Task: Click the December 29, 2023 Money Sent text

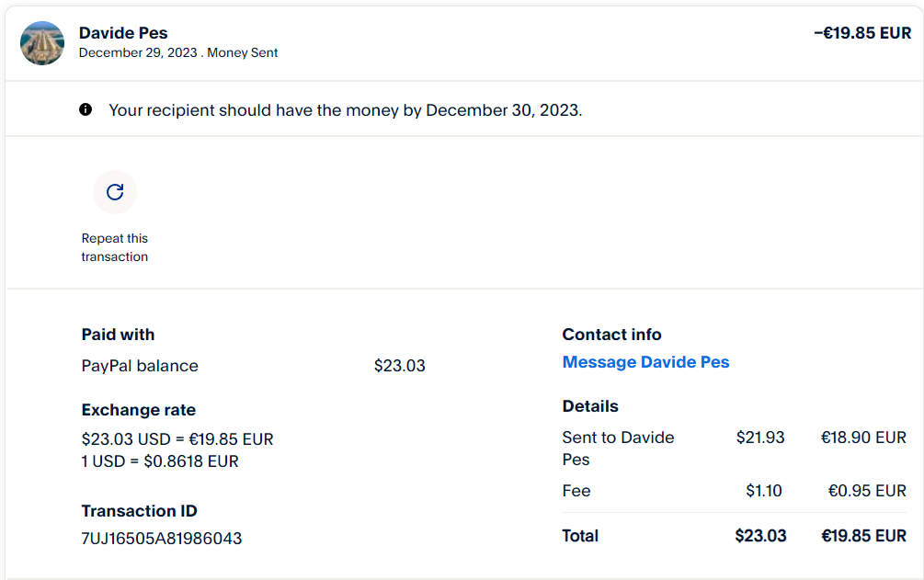Action: tap(178, 53)
